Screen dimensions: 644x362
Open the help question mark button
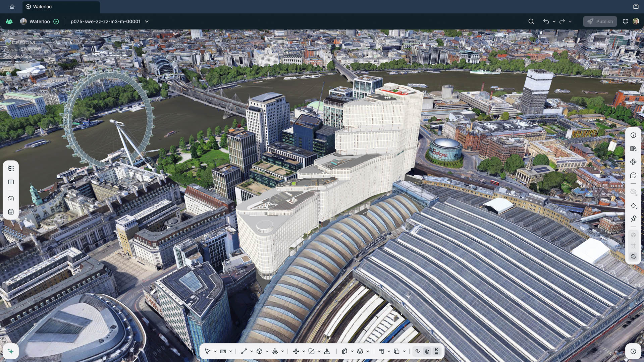point(633,351)
